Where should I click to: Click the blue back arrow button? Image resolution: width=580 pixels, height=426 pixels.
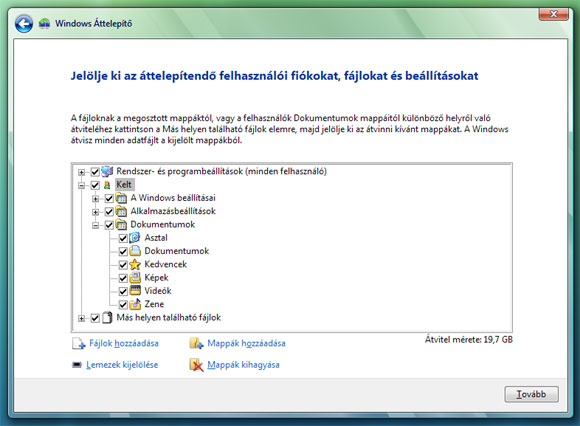click(24, 24)
